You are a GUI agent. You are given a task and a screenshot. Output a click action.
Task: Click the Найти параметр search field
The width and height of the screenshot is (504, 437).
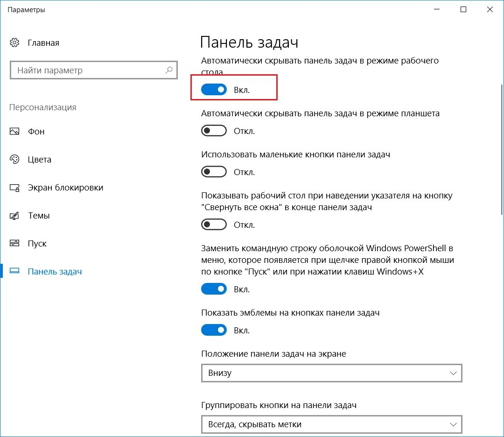(89, 70)
